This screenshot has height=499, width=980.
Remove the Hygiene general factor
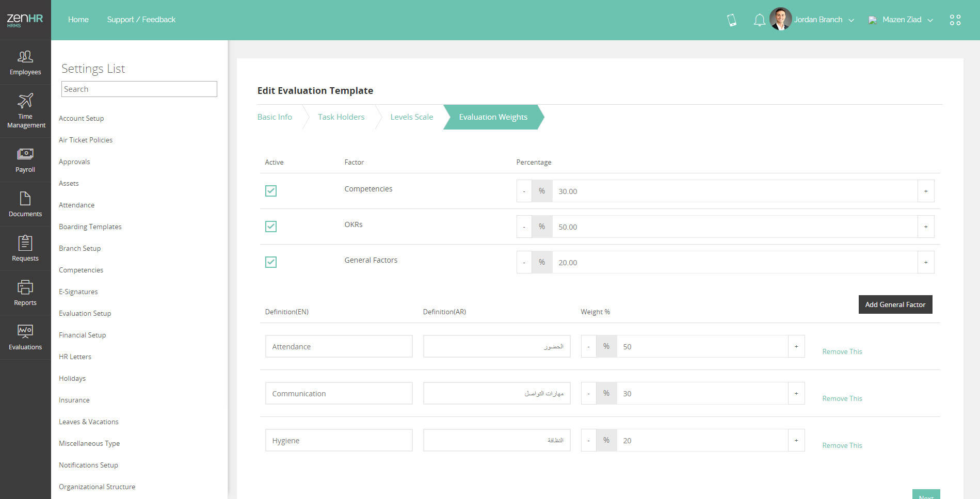(842, 445)
